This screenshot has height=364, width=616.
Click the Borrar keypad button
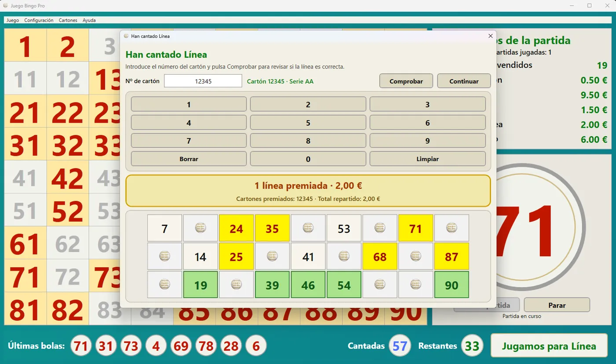[x=189, y=159]
